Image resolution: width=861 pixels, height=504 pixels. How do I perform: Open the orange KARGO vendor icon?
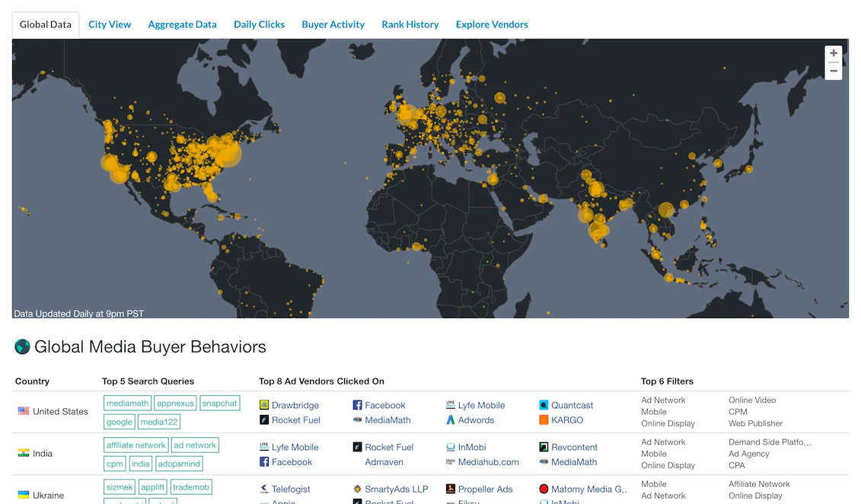543,419
